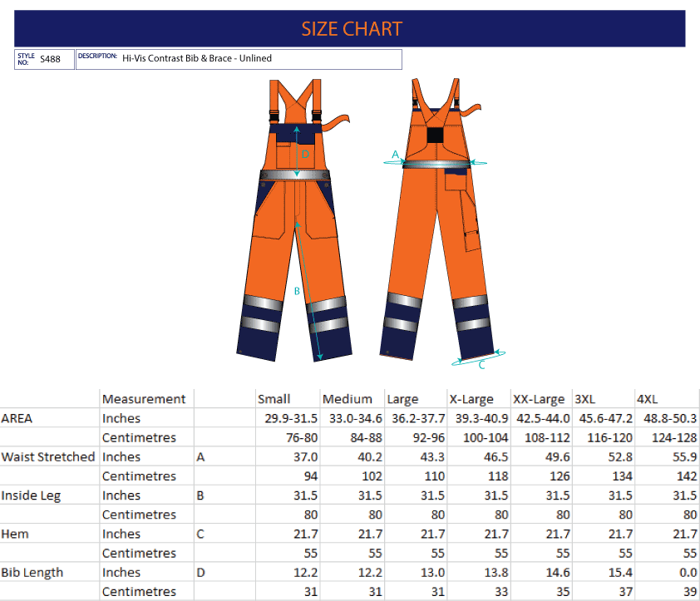Select the 36.2-37.7 area cell
The image size is (700, 601).
click(x=418, y=418)
